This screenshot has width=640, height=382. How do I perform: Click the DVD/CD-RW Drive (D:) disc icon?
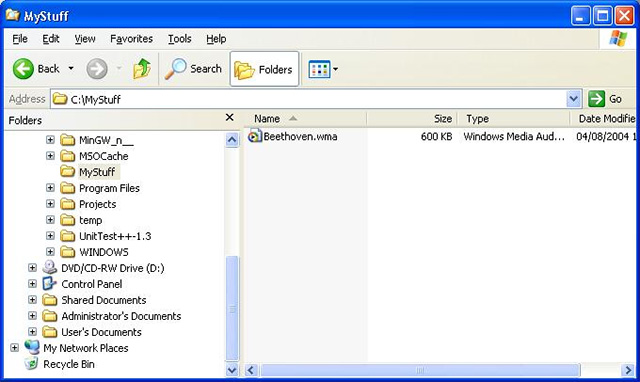click(50, 267)
